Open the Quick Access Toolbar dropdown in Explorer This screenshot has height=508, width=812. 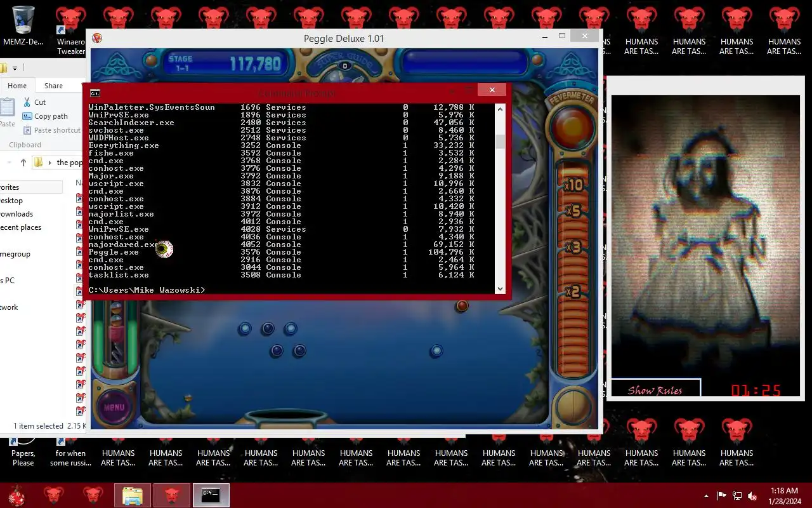coord(15,68)
